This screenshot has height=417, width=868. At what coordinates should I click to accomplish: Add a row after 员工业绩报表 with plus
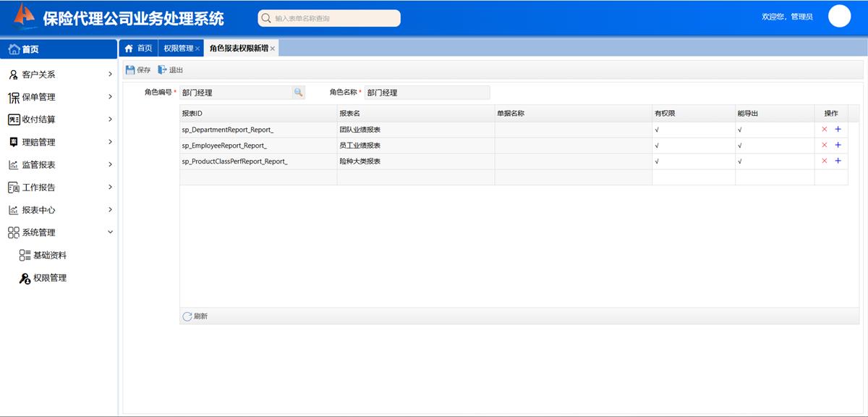click(x=838, y=146)
